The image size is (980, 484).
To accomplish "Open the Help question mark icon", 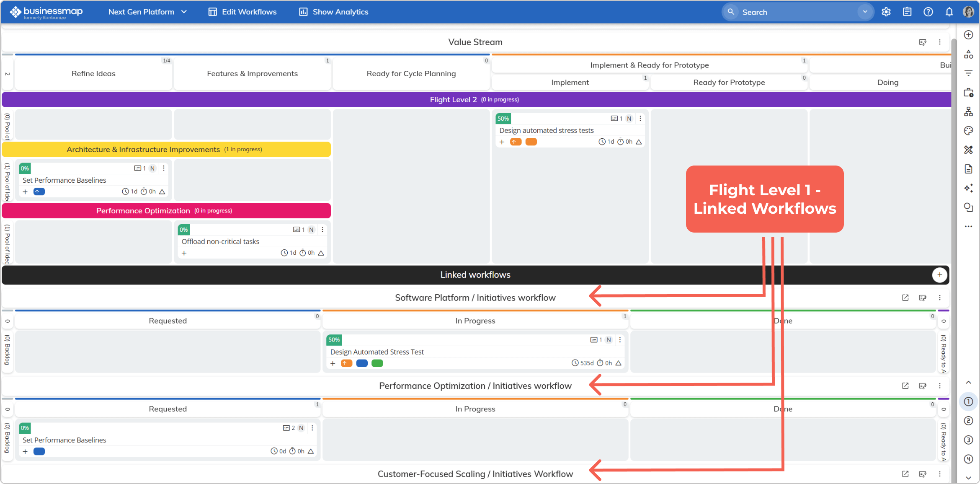I will point(928,11).
